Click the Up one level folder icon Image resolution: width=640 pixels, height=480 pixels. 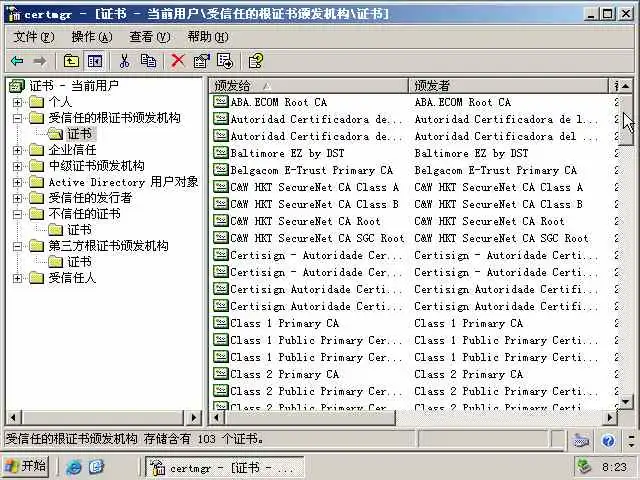tap(71, 61)
